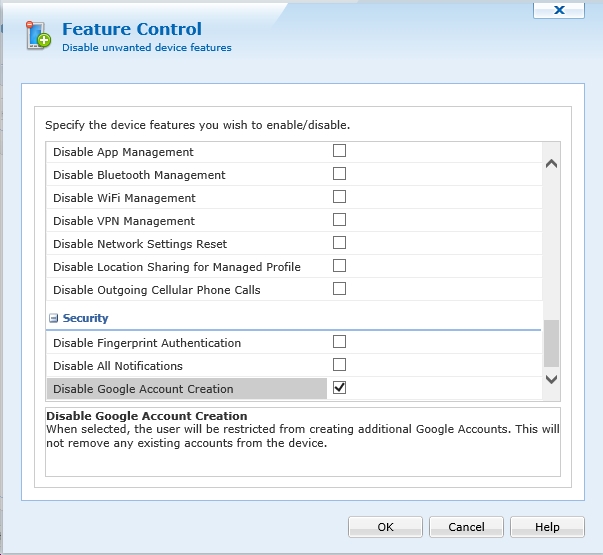Toggle Disable VPN Management checkbox
The width and height of the screenshot is (603, 555).
339,220
